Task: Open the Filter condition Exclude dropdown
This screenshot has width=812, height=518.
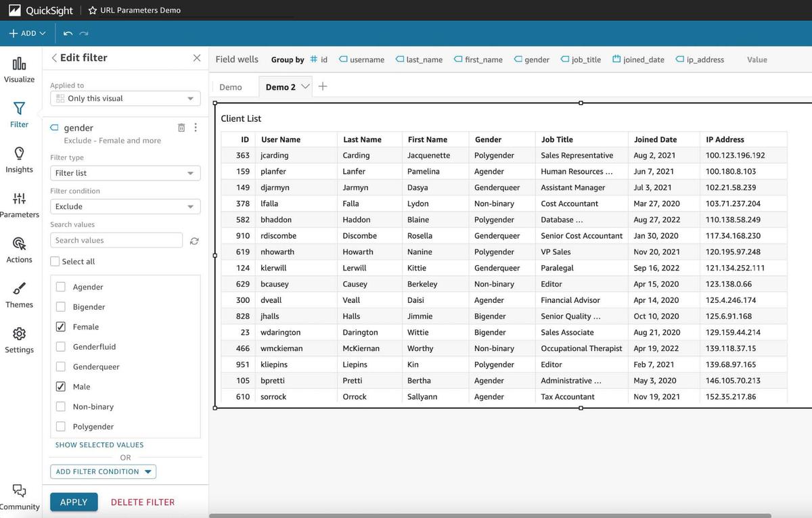Action: 125,207
